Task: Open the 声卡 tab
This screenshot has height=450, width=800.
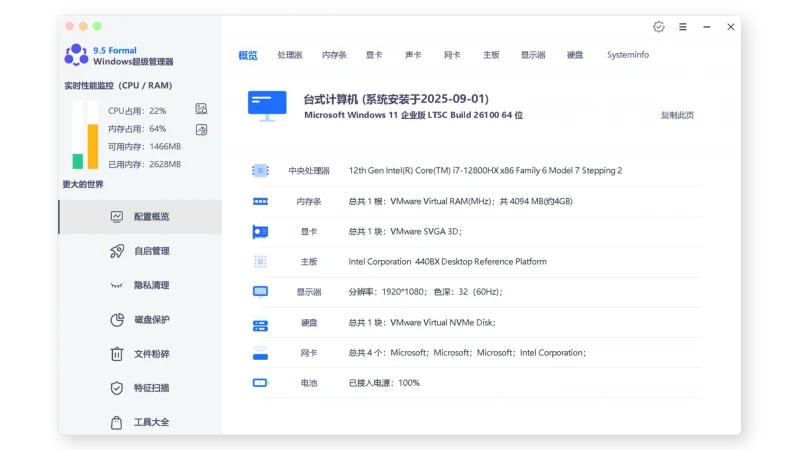Action: [x=413, y=55]
